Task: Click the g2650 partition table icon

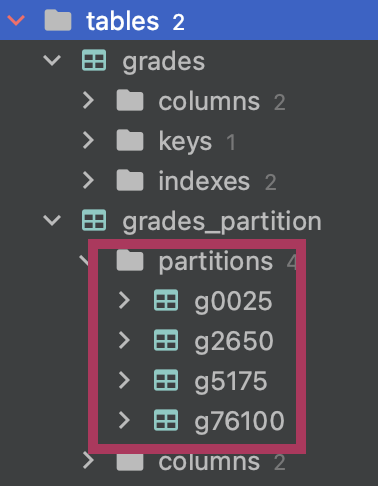Action: point(166,340)
